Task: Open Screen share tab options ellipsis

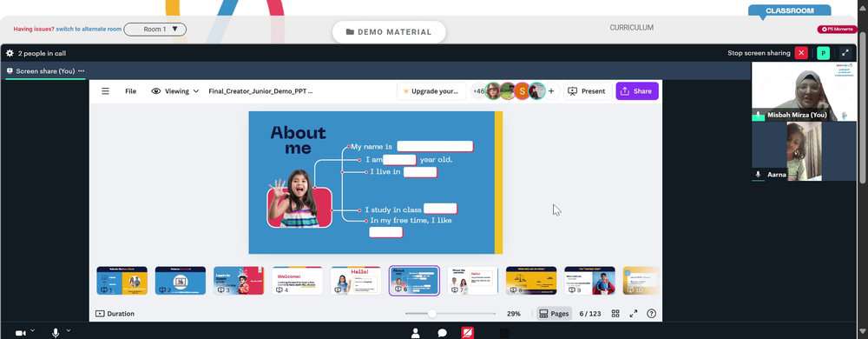Action: pyautogui.click(x=82, y=71)
